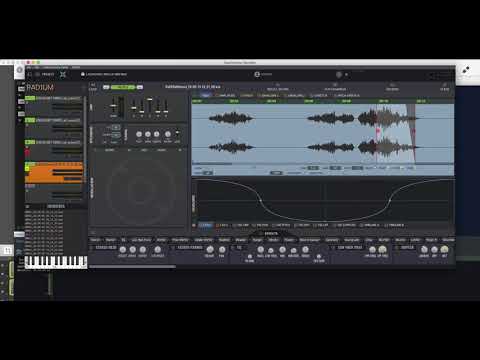
Task: Click the plugin host logo icon in the top-left corner
Action: click(x=20, y=70)
